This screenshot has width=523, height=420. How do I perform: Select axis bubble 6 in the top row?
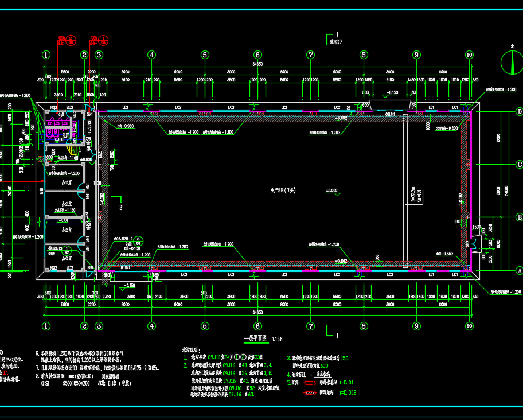tap(257, 55)
